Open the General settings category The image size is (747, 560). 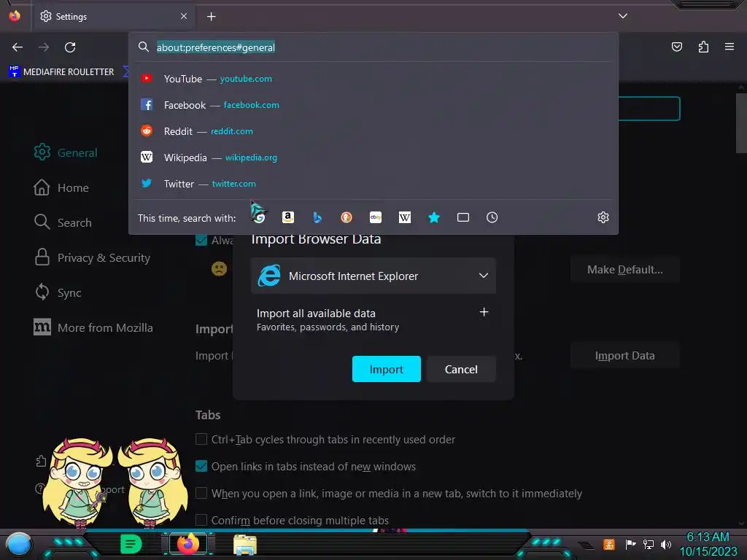point(65,152)
